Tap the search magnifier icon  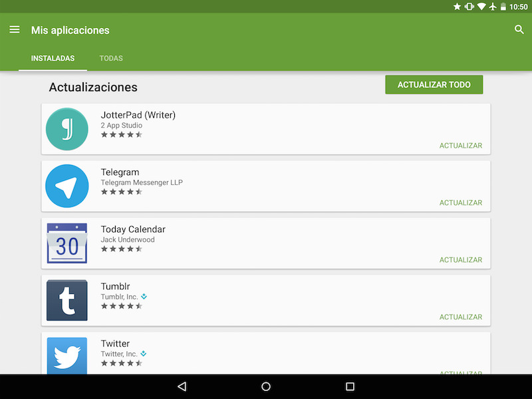519,29
